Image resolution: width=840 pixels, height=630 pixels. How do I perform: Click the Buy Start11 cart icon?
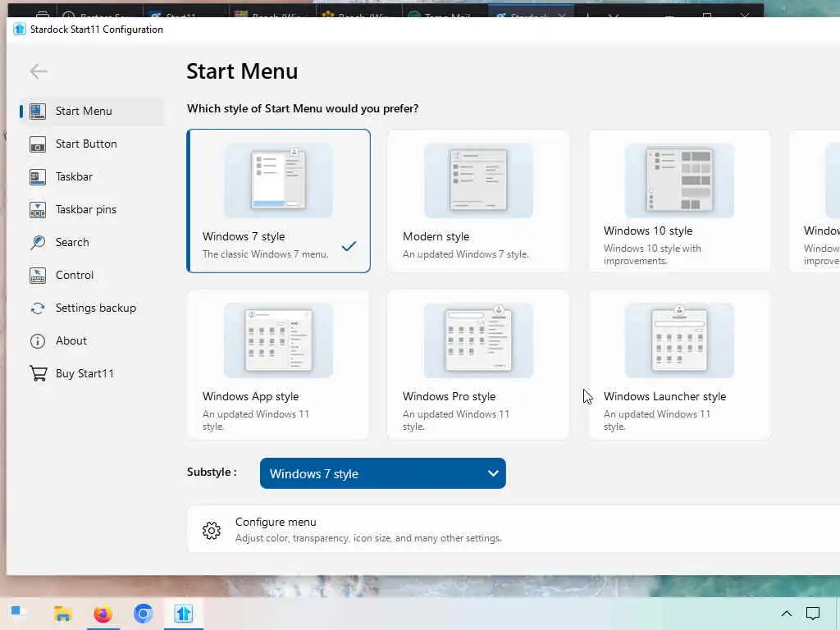(38, 373)
